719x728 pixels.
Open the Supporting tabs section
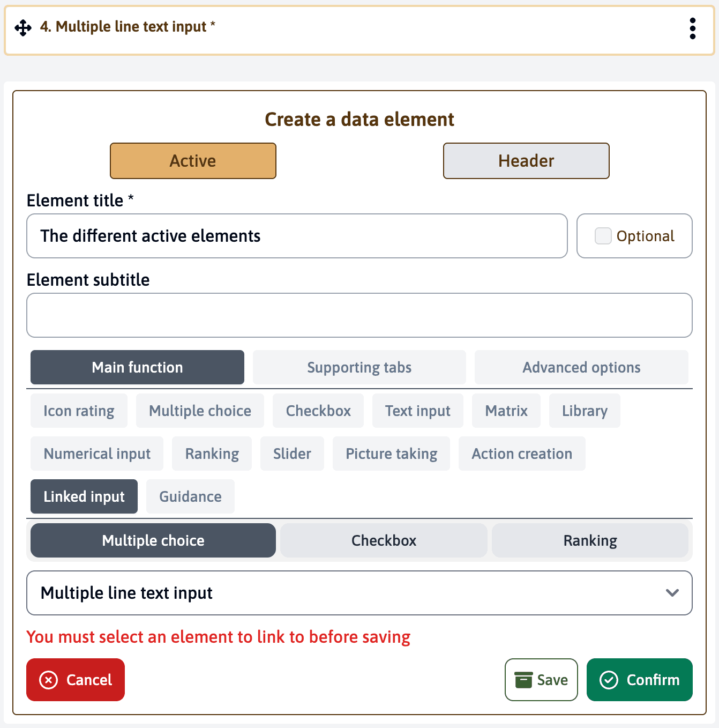(x=359, y=367)
